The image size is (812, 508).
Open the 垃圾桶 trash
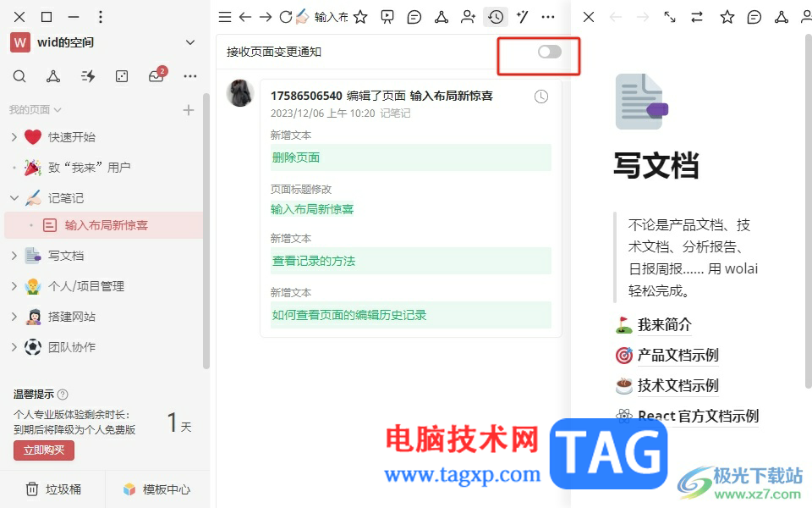53,489
